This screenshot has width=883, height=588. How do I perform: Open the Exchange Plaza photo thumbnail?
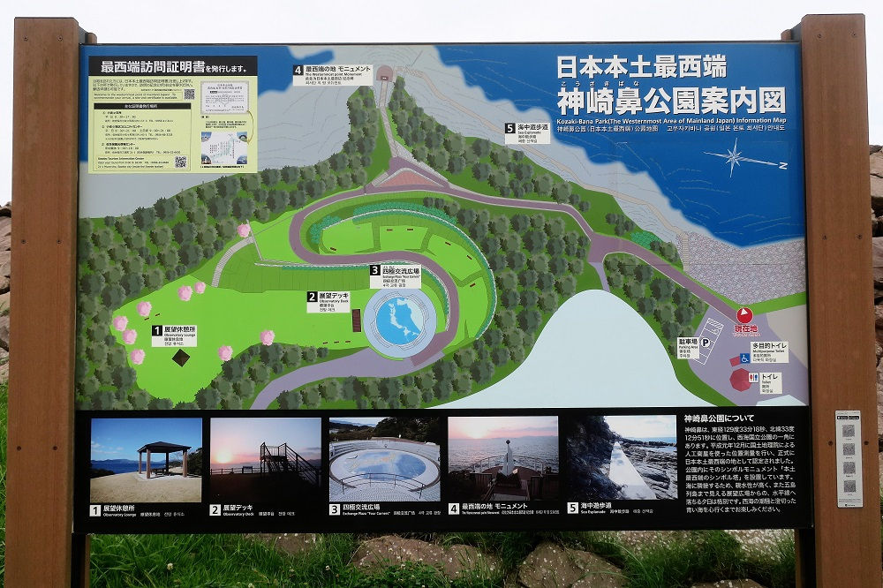tap(384, 459)
